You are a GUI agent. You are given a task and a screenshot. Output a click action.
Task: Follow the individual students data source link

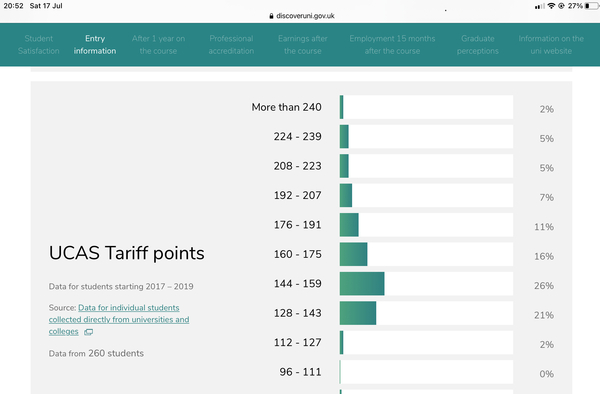119,319
